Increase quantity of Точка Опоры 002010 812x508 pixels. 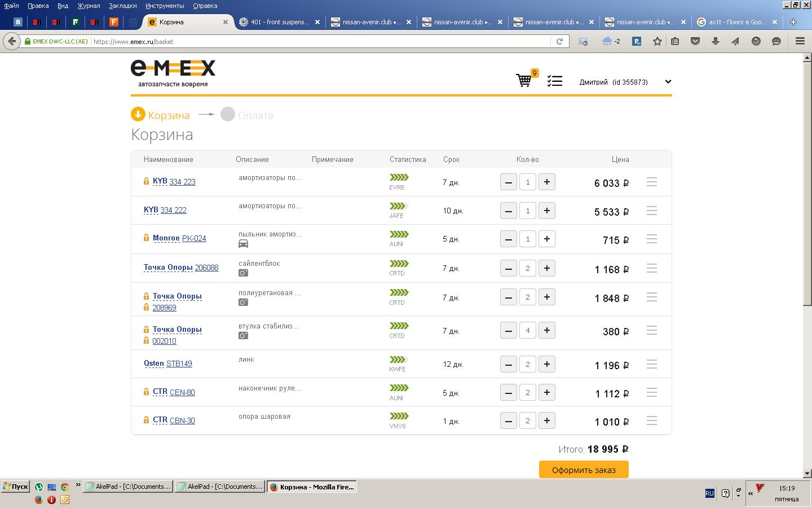click(x=547, y=330)
